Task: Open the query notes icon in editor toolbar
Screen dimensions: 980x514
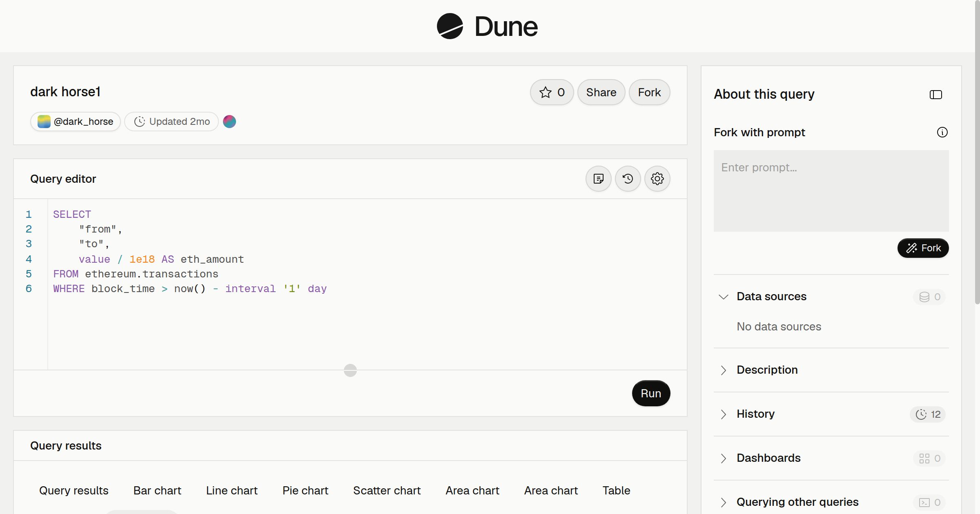Action: (598, 179)
